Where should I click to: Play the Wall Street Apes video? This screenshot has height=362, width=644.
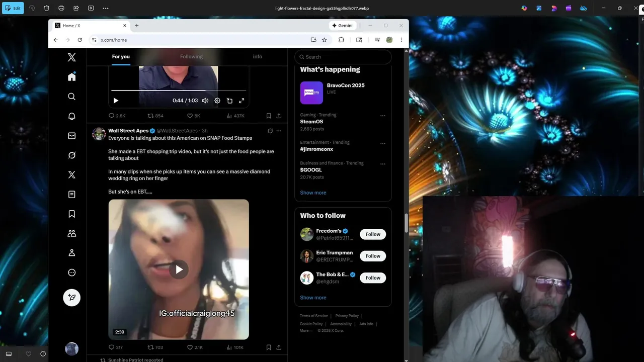tap(179, 269)
